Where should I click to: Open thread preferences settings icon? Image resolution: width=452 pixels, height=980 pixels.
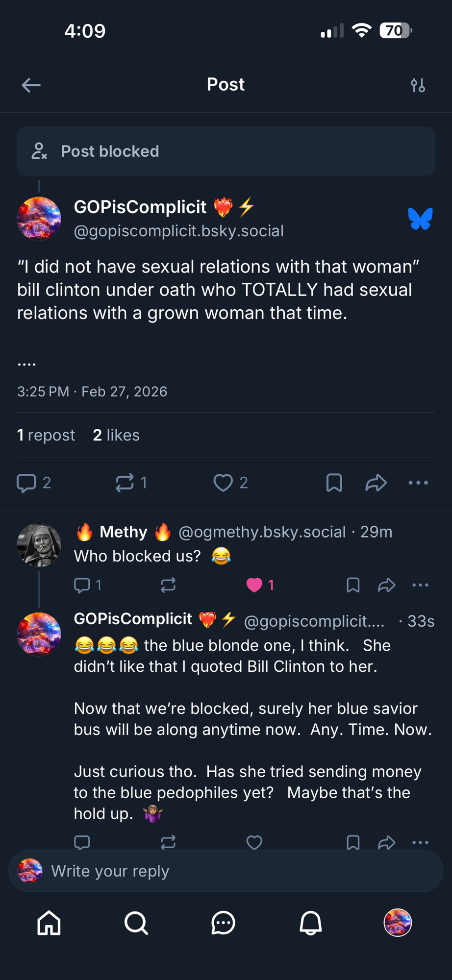pos(418,85)
